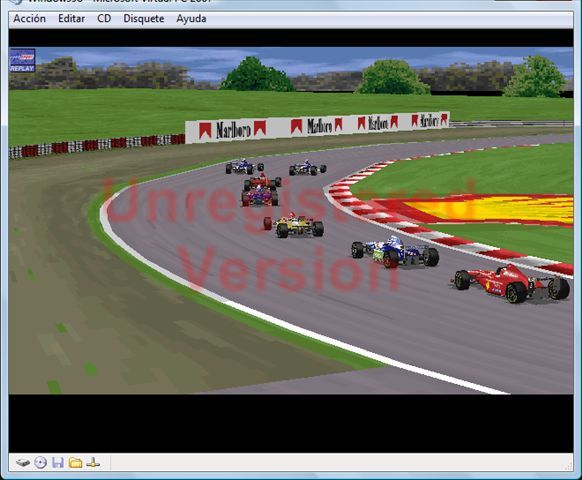The image size is (582, 480).
Task: Click the Virtual PC title bar icon
Action: pos(16,2)
